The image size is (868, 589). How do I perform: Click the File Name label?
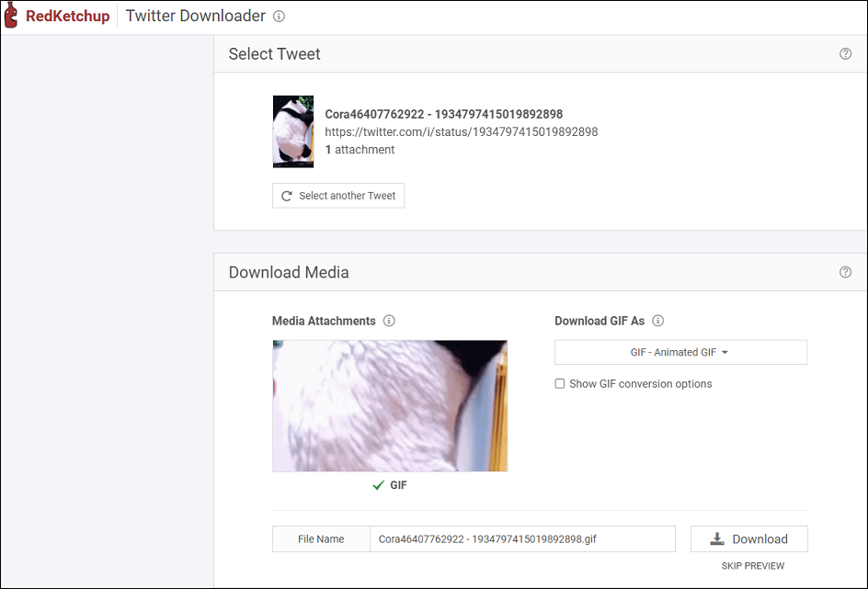pos(321,538)
